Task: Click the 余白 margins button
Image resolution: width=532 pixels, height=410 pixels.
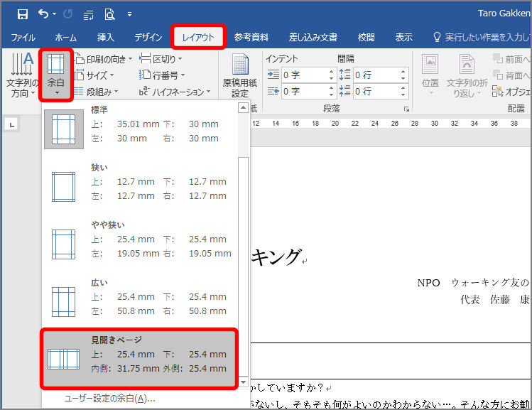Action: (55, 75)
